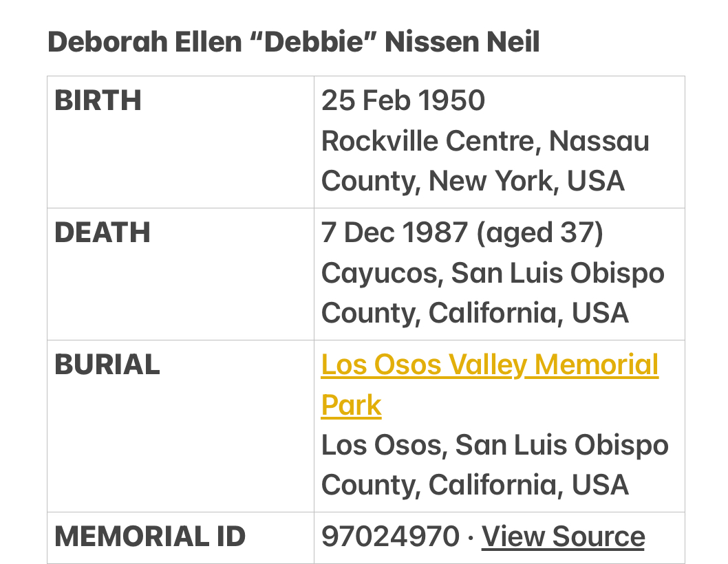
Task: Click the Los Osos, San Luis Obispo burial location
Action: point(495,445)
